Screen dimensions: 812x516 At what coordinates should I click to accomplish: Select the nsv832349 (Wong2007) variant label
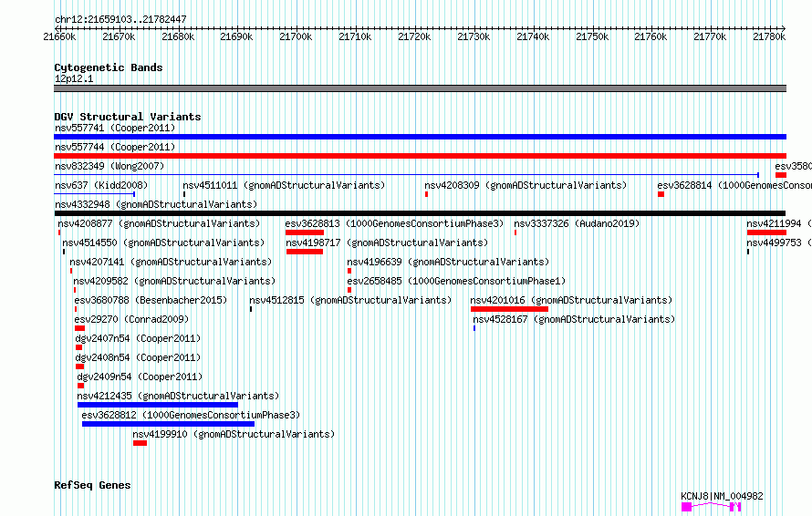click(109, 166)
